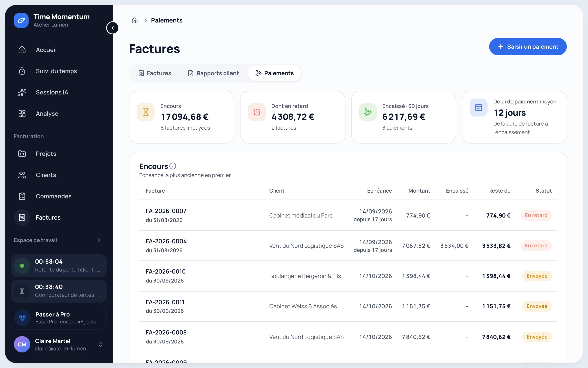Click the calendar icon on Délai de paiement moyen
Screen dimensions: 588x368
(x=478, y=107)
